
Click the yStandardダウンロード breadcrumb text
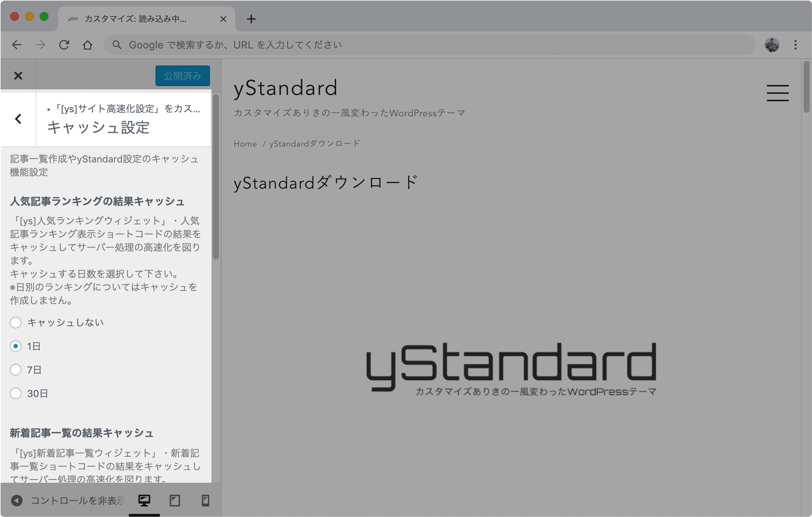point(315,144)
